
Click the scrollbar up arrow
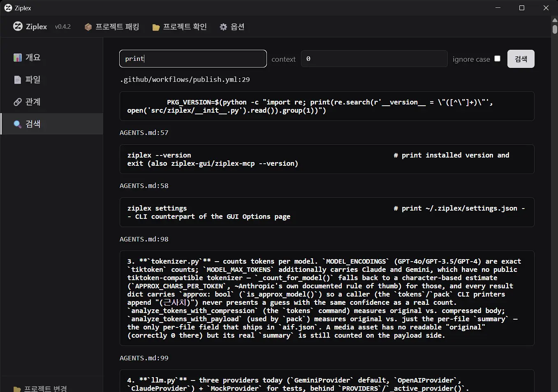click(555, 20)
